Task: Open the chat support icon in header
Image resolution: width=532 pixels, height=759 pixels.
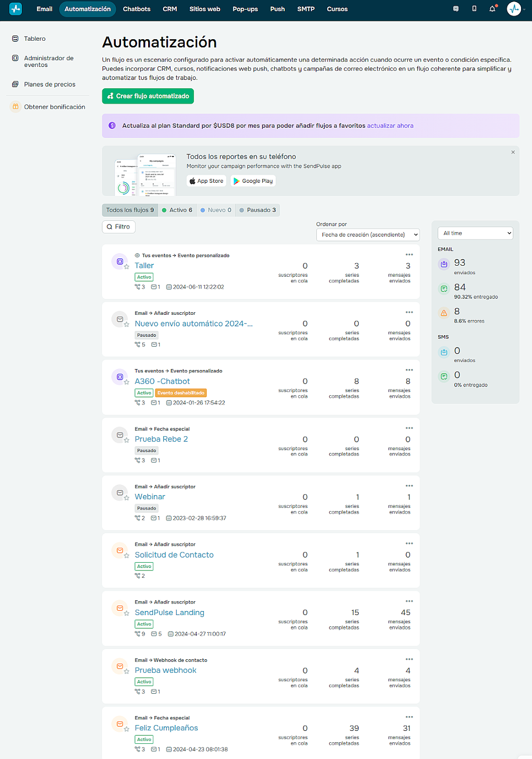Action: click(x=455, y=8)
